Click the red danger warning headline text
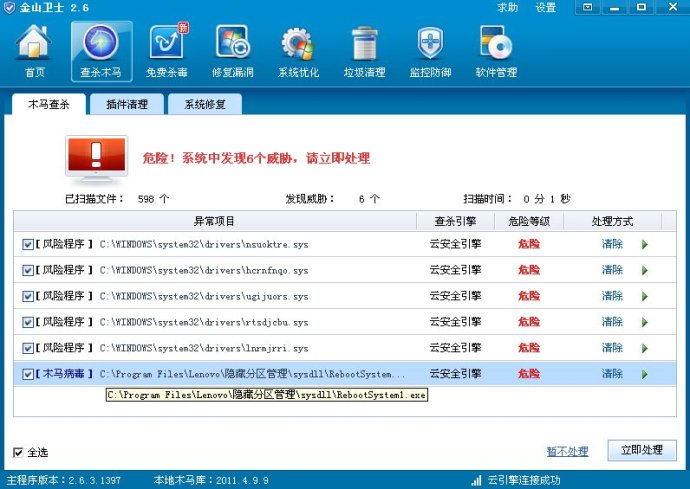Image resolution: width=690 pixels, height=489 pixels. (256, 158)
